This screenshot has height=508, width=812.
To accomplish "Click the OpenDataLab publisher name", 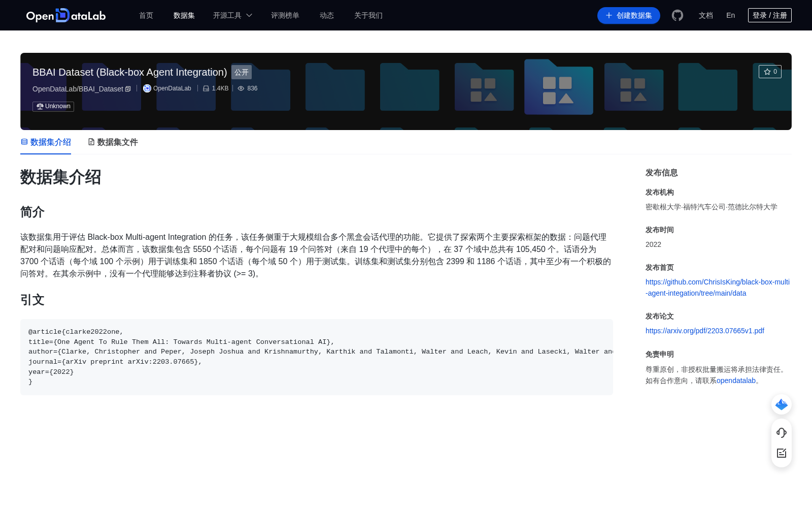I will [x=172, y=88].
